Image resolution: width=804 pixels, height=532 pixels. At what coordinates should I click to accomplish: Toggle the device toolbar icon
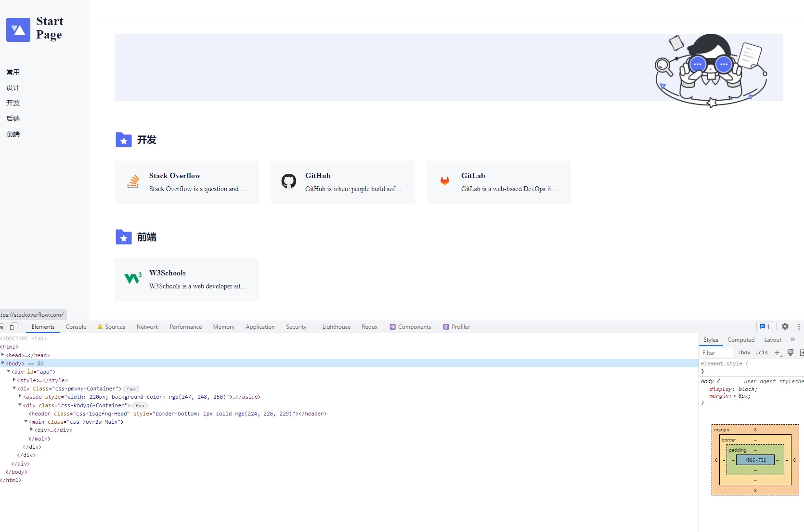pos(14,326)
